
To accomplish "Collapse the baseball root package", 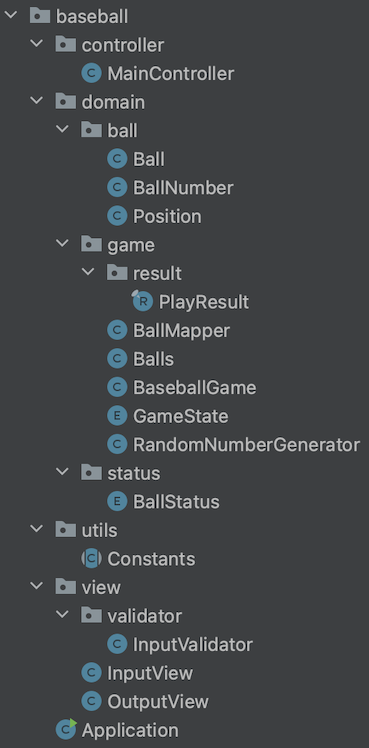I will (x=10, y=15).
